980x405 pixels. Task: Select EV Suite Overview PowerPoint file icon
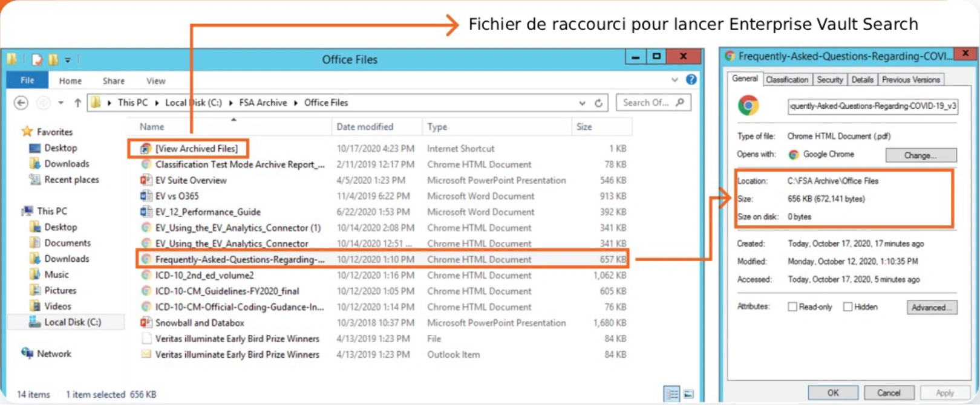pyautogui.click(x=146, y=180)
